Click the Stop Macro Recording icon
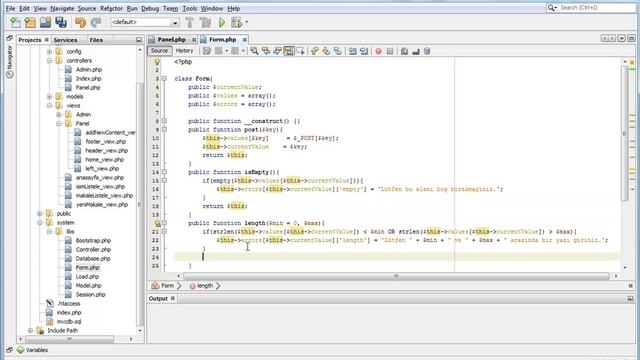The width and height of the screenshot is (640, 360). click(x=390, y=51)
